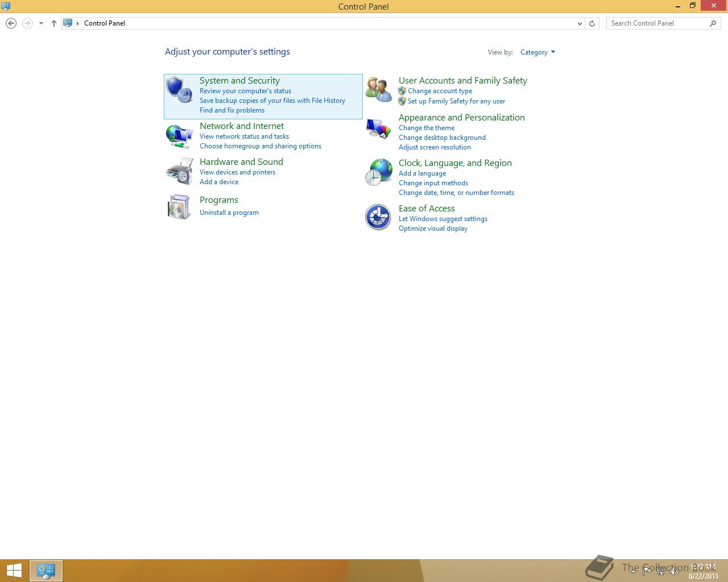This screenshot has height=582, width=728.
Task: Expand the breadcrumb arrow before Control Panel
Action: pos(78,23)
